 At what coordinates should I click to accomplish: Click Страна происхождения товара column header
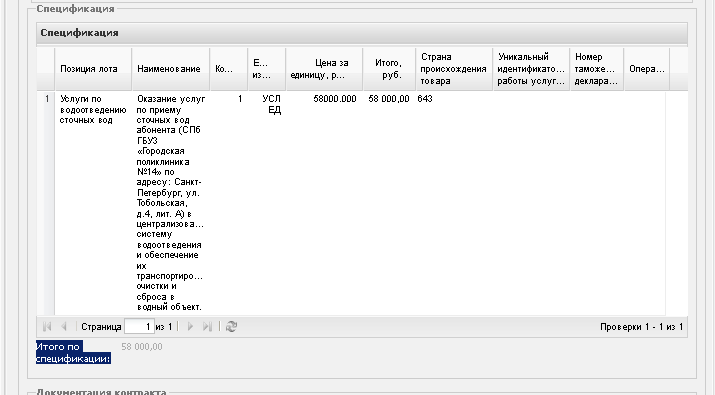click(x=454, y=69)
